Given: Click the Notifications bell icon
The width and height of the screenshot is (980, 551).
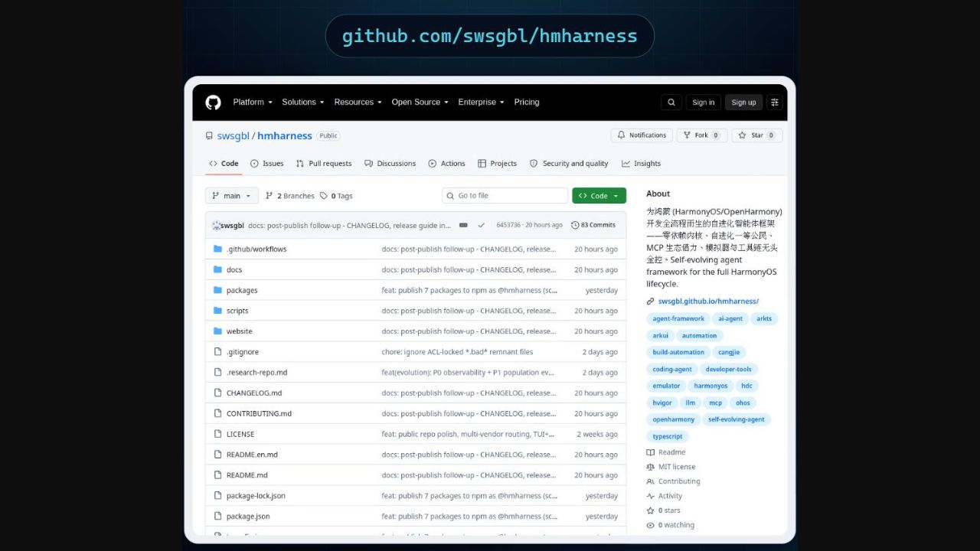Looking at the screenshot, I should click(x=622, y=135).
